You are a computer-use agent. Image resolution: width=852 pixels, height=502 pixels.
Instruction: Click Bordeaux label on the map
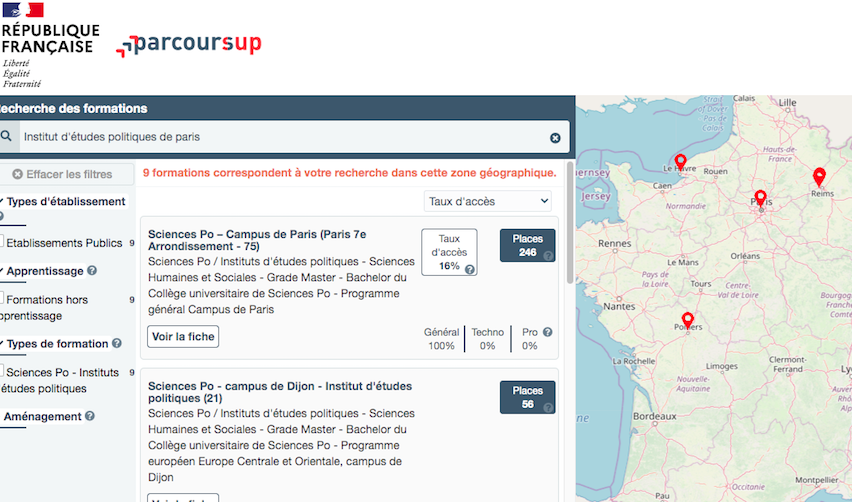(x=655, y=416)
